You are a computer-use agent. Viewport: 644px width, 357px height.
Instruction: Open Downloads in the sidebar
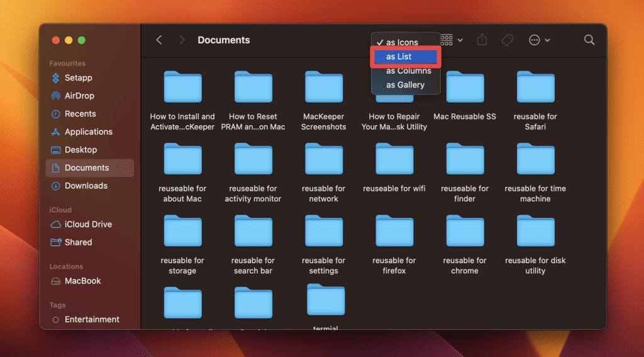click(86, 186)
